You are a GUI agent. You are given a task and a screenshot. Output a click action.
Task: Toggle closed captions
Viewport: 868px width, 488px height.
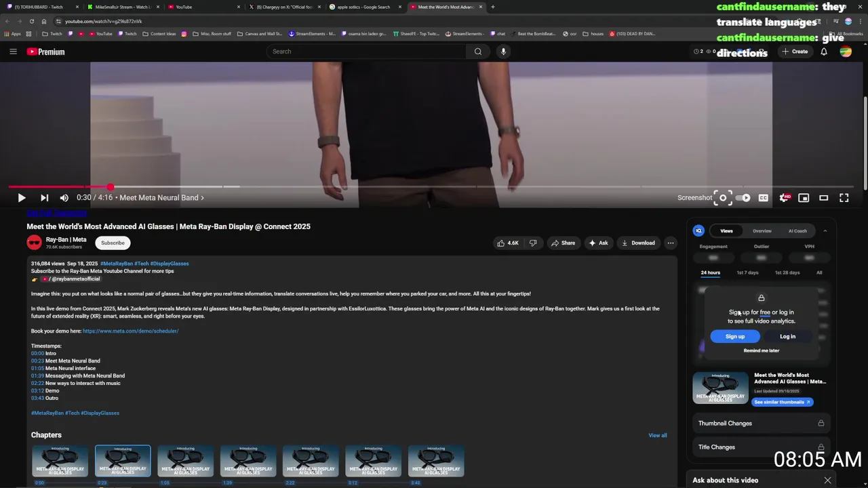pyautogui.click(x=764, y=198)
